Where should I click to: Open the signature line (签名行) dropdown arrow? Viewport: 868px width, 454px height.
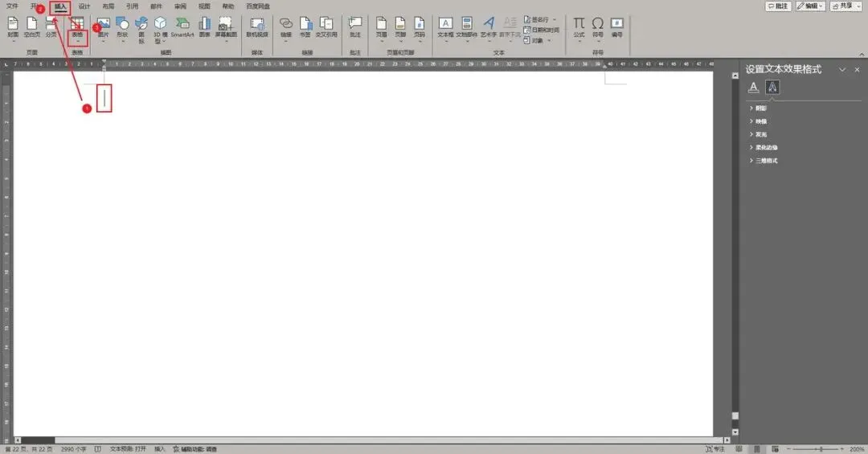(x=554, y=19)
